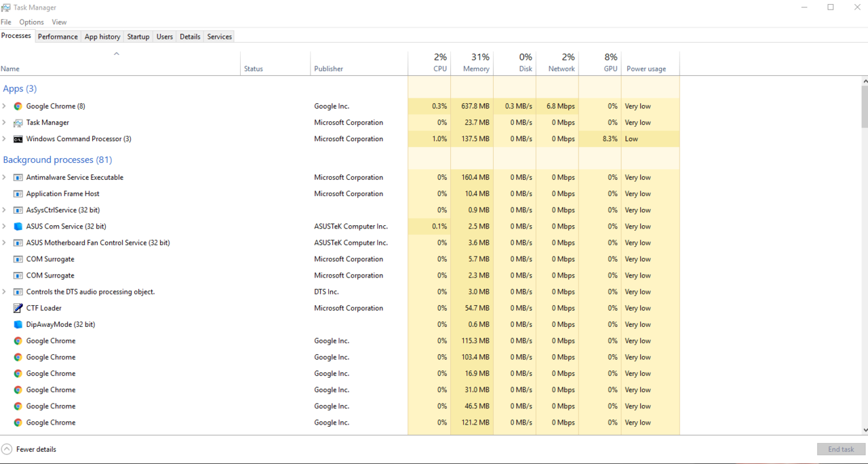Click the Chrome icon using 115.3 MB
This screenshot has width=868, height=464.
pos(18,341)
